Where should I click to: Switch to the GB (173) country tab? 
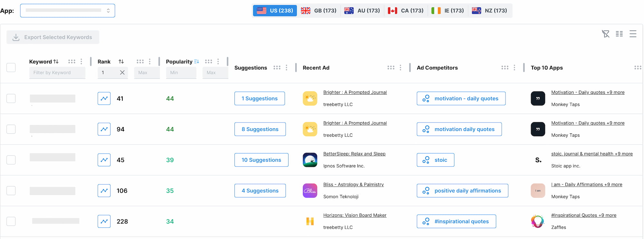coord(318,11)
